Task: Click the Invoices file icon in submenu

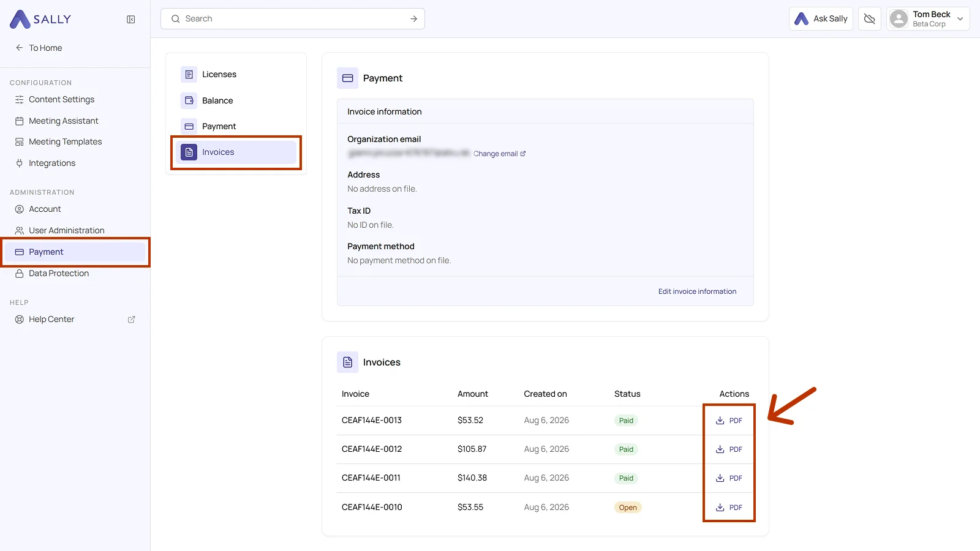Action: pyautogui.click(x=189, y=152)
